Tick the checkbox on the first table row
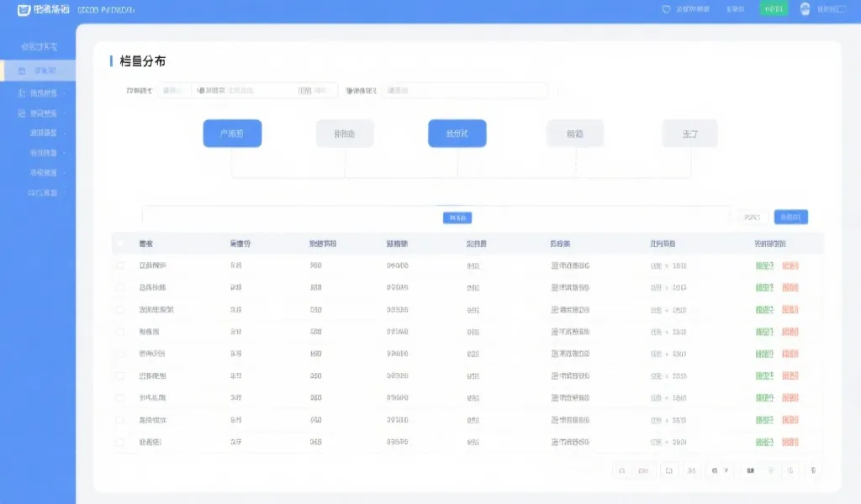 point(120,265)
